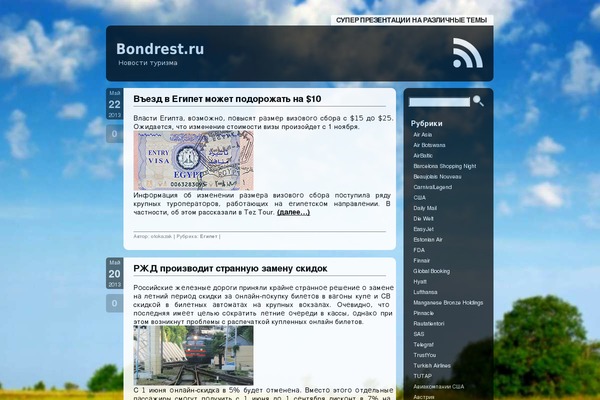
Task: Open the Egypt entry visa thumbnail
Action: 193,160
